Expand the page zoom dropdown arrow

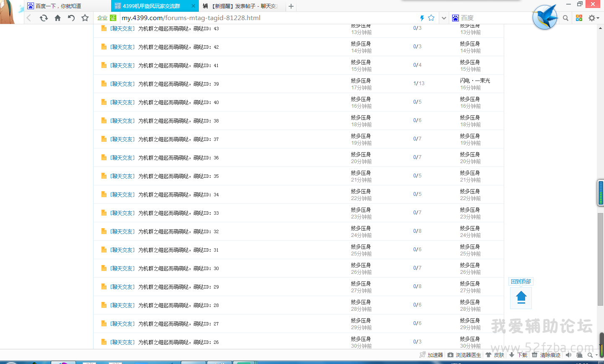(x=596, y=355)
